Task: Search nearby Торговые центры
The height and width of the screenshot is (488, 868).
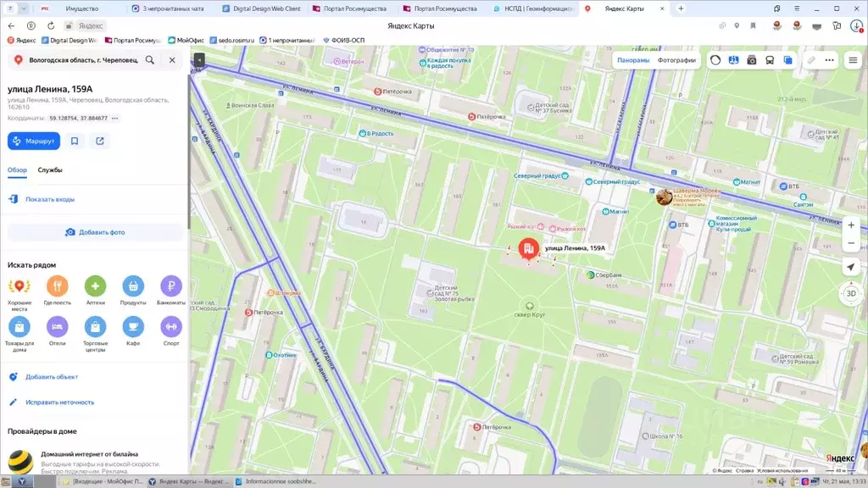Action: [95, 334]
